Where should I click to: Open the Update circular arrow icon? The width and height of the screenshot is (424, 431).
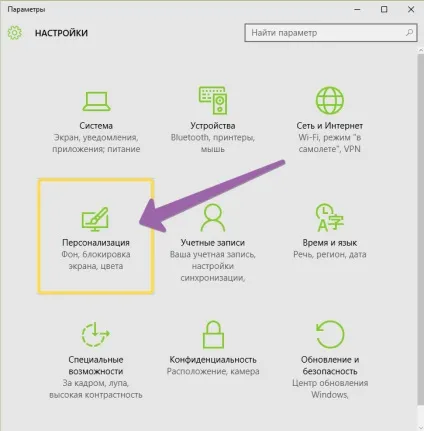coord(330,334)
